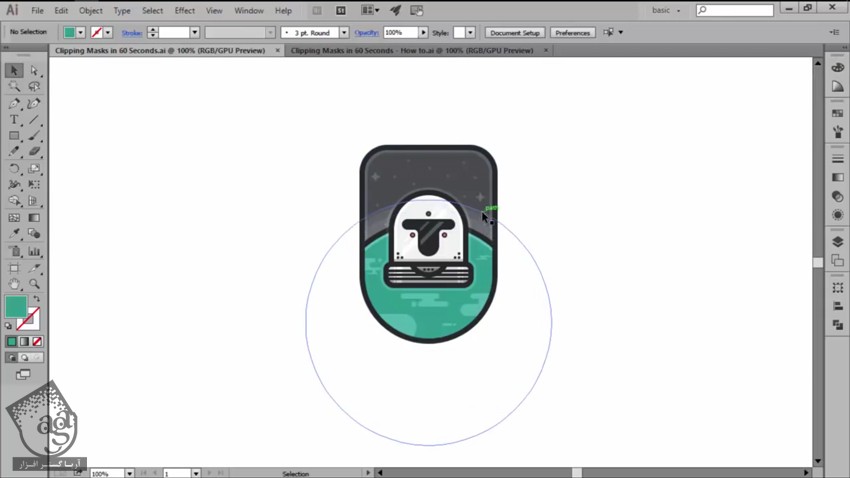Open the Align panel icon

[x=838, y=306]
